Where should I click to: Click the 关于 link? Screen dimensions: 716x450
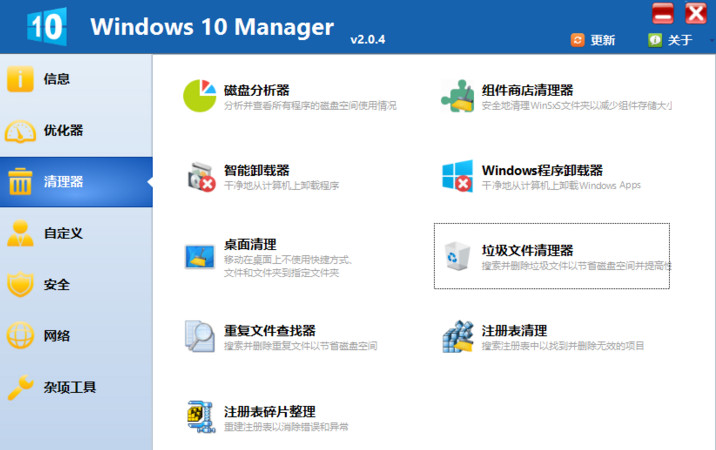[x=680, y=40]
